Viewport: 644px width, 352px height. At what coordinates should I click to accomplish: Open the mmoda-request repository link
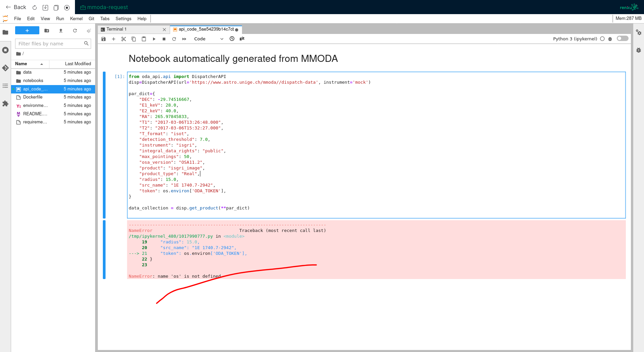104,7
